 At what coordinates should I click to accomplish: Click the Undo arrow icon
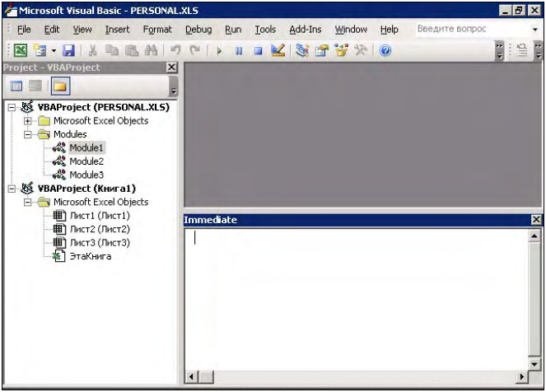175,51
